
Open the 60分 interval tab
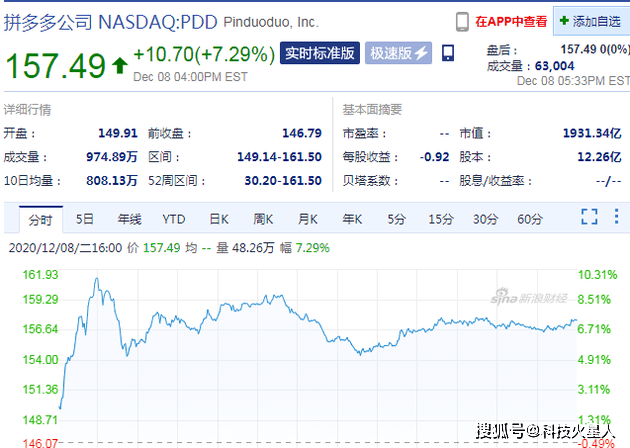[530, 219]
